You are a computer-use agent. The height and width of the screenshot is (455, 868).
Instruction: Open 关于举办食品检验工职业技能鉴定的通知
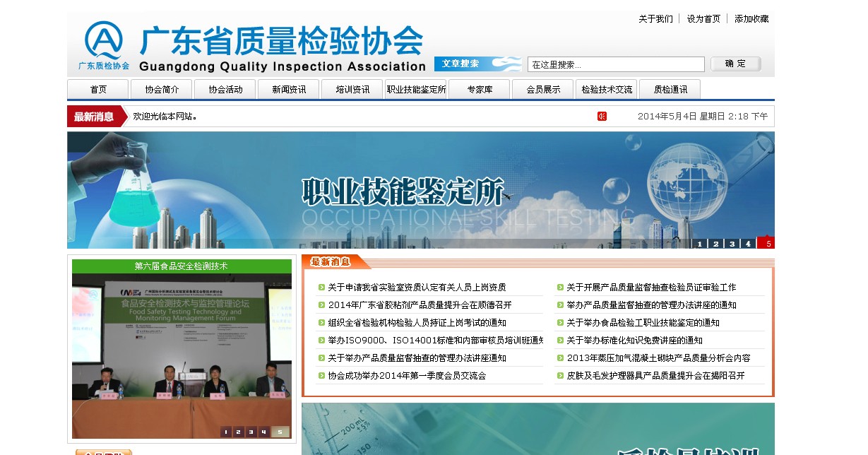[643, 323]
